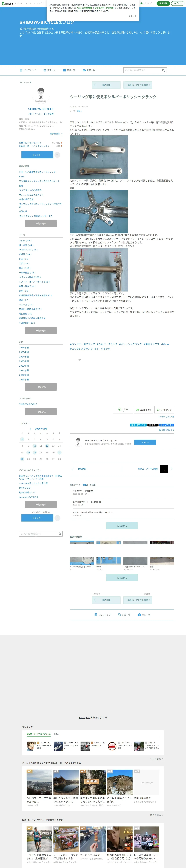Image resolution: width=186 pixels, height=868 pixels.
Task: Click the sidebar +フォロー button near profile
Action: (x=37, y=155)
